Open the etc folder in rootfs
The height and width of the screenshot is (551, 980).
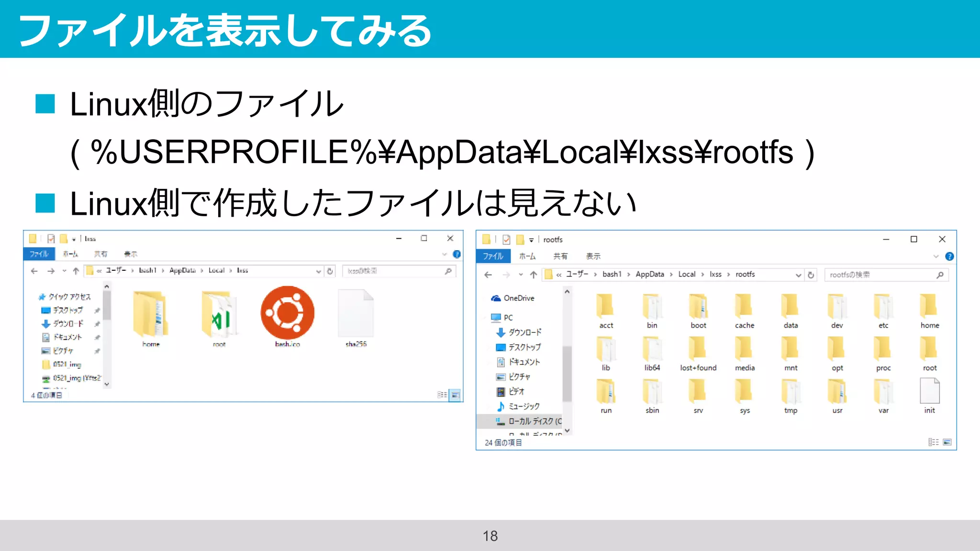point(883,311)
